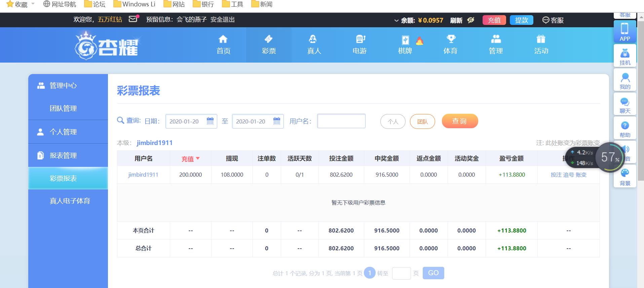Open the 电游 slot games tab
Screen dimensions: 644x288
[359, 45]
